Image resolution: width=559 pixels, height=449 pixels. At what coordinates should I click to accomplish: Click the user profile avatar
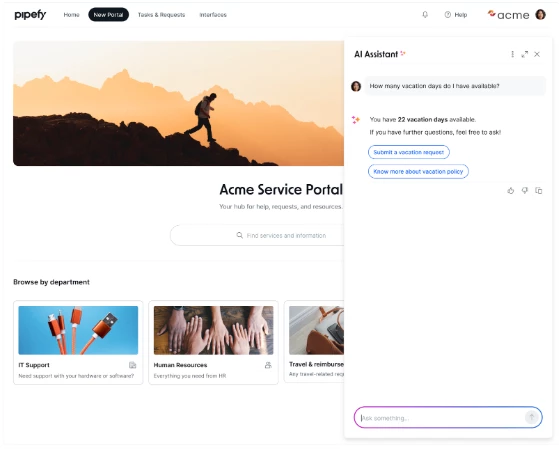[540, 15]
